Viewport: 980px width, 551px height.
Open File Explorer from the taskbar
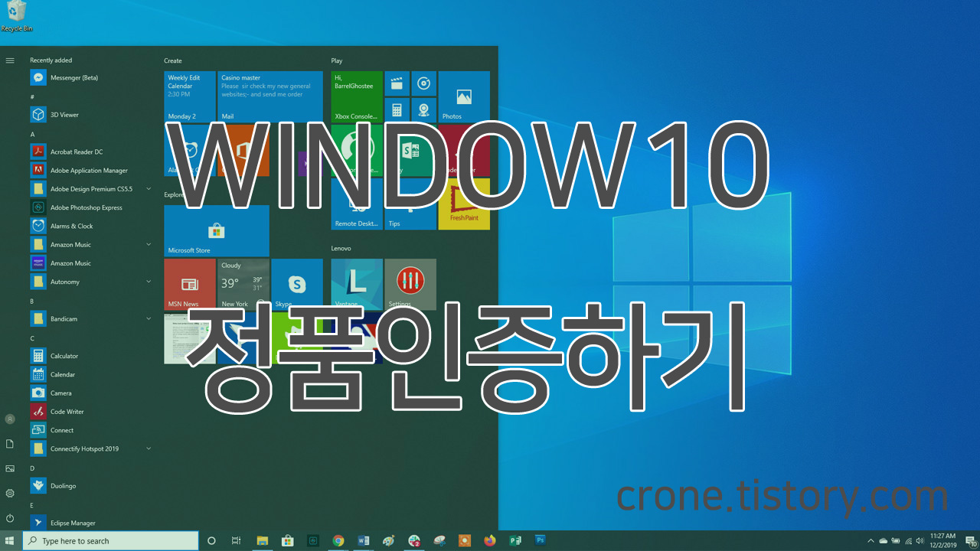point(262,541)
